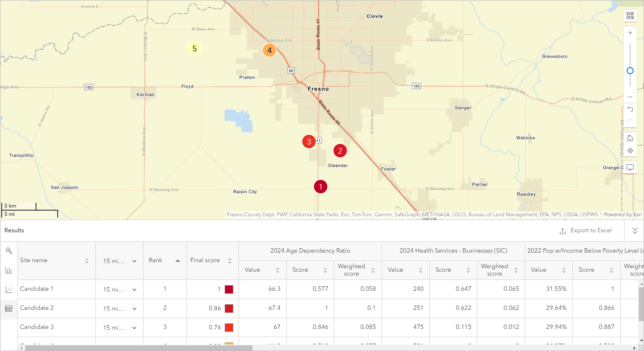Switch to the scatter plot view icon
Screen dimensions: 644x351
[x=9, y=289]
